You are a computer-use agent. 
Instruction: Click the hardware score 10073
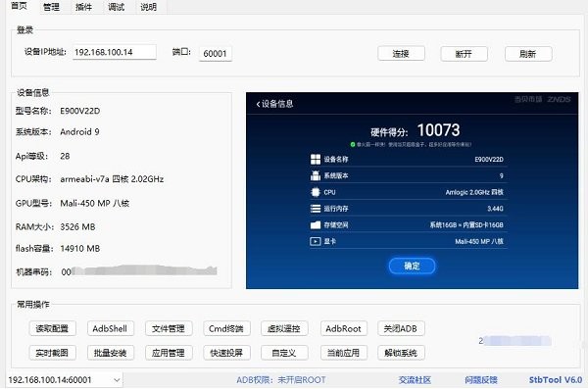[x=438, y=130]
